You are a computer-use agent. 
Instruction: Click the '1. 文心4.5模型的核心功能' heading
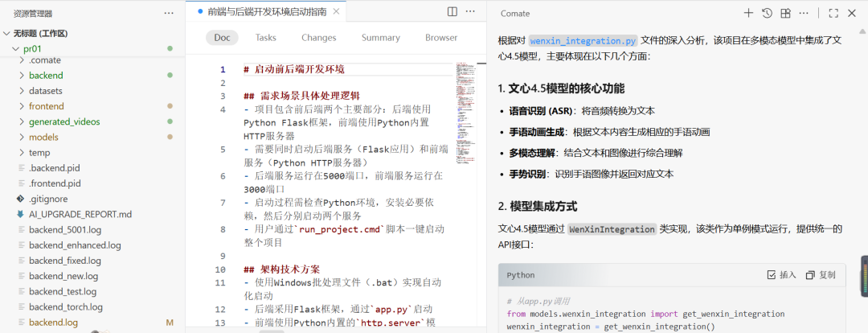pos(561,88)
